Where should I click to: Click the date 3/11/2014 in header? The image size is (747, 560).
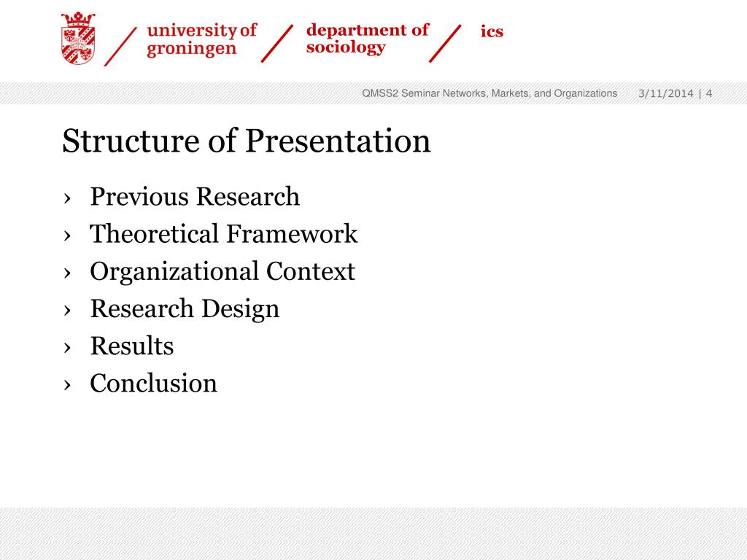tap(665, 93)
